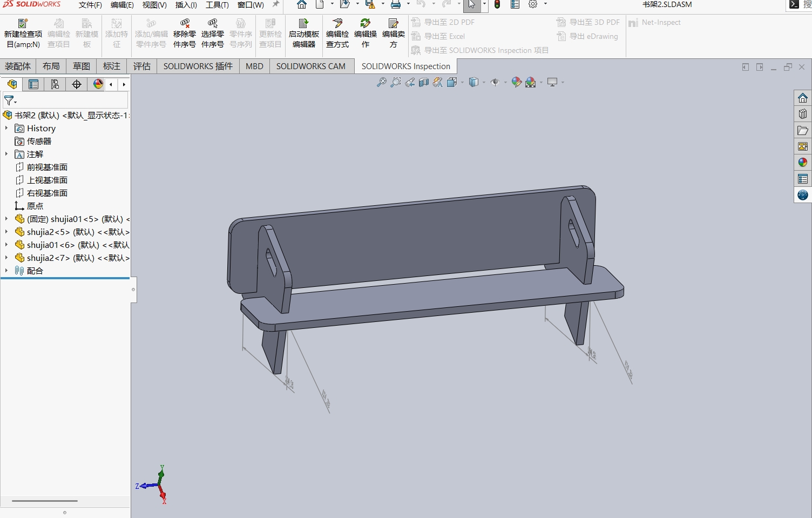Viewport: 812px width, 518px height.
Task: Click 移除零件序号 button
Action: tap(185, 33)
